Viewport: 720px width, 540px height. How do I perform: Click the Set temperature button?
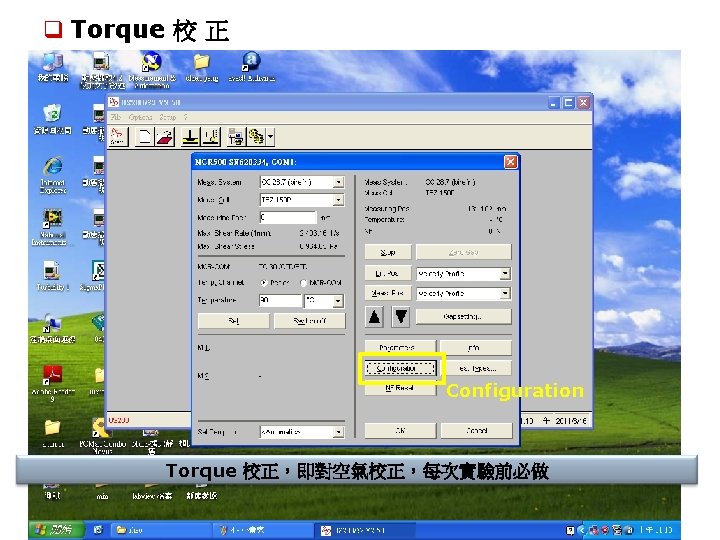234,321
